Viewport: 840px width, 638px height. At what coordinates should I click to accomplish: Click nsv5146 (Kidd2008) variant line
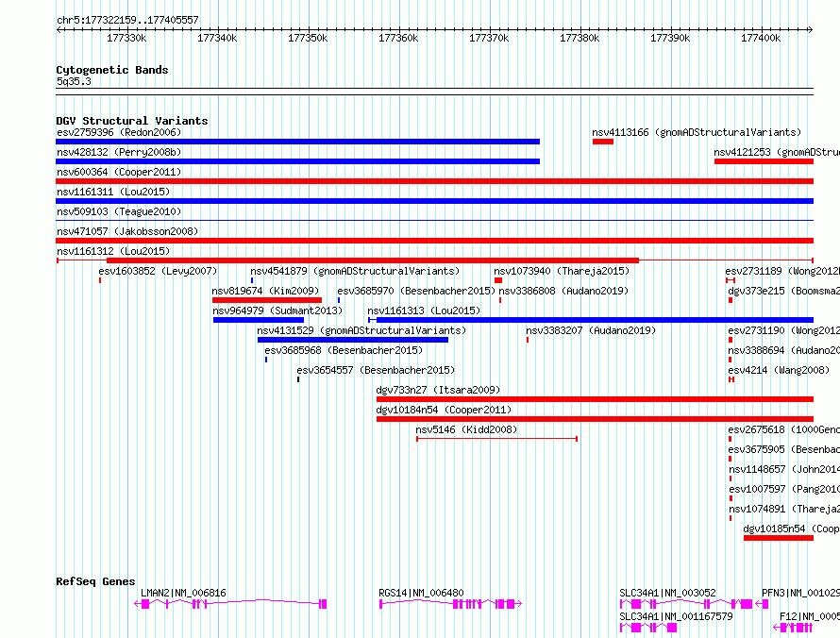tap(497, 439)
